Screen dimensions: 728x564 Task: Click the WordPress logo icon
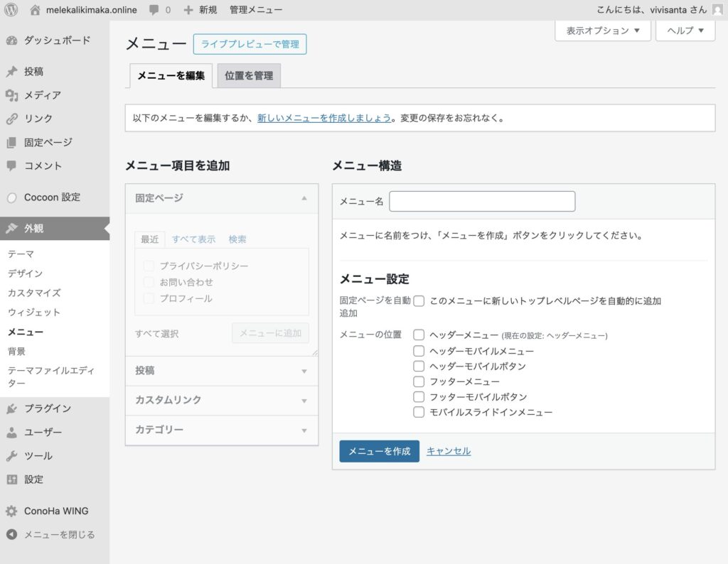pyautogui.click(x=11, y=10)
